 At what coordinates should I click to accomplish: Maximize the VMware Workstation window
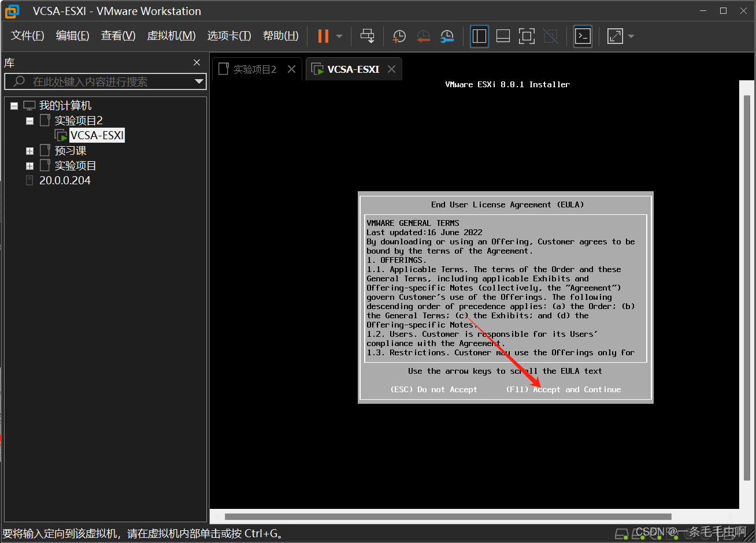coord(723,11)
